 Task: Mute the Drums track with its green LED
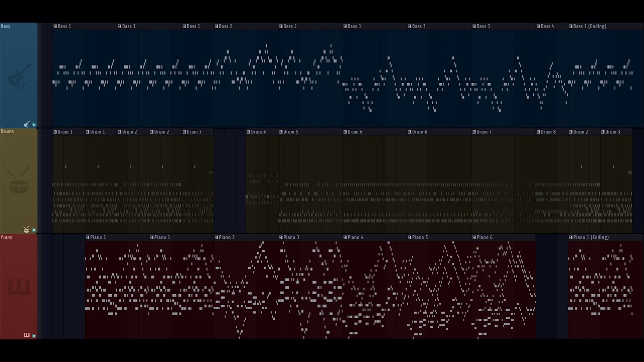34,230
